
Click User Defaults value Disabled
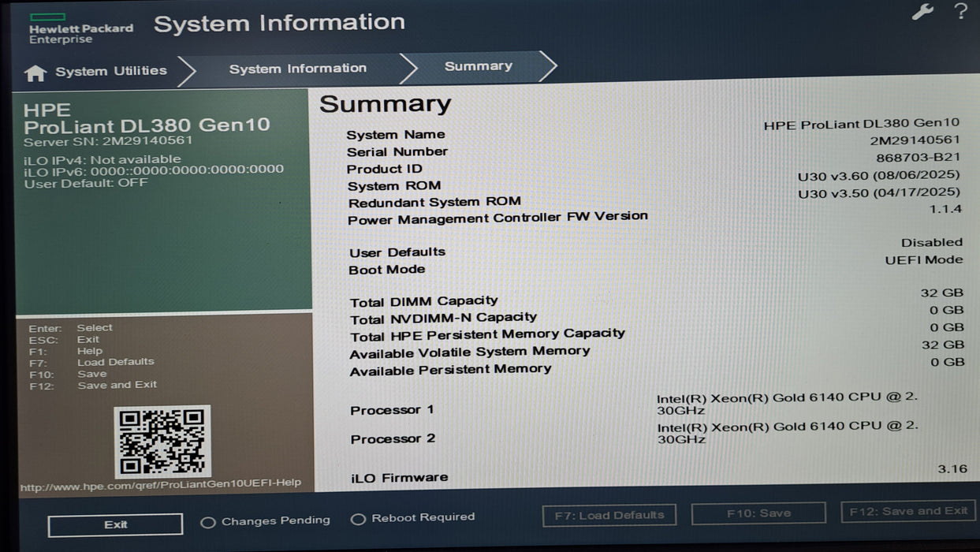tap(932, 243)
